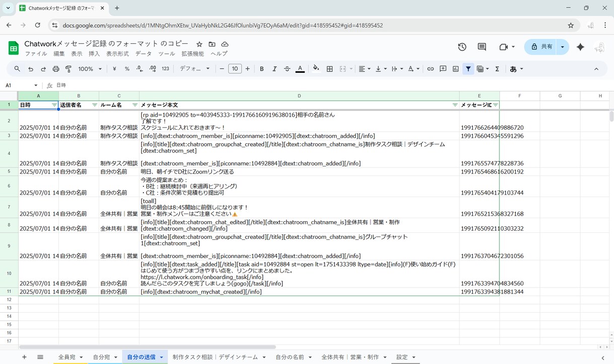Print the spreadsheet

56,69
